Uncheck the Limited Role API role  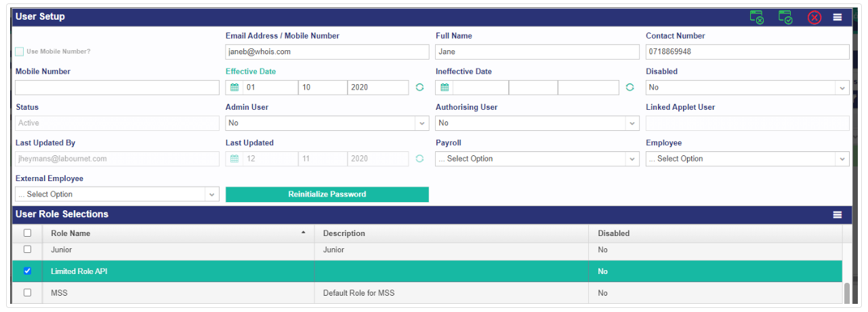[28, 271]
